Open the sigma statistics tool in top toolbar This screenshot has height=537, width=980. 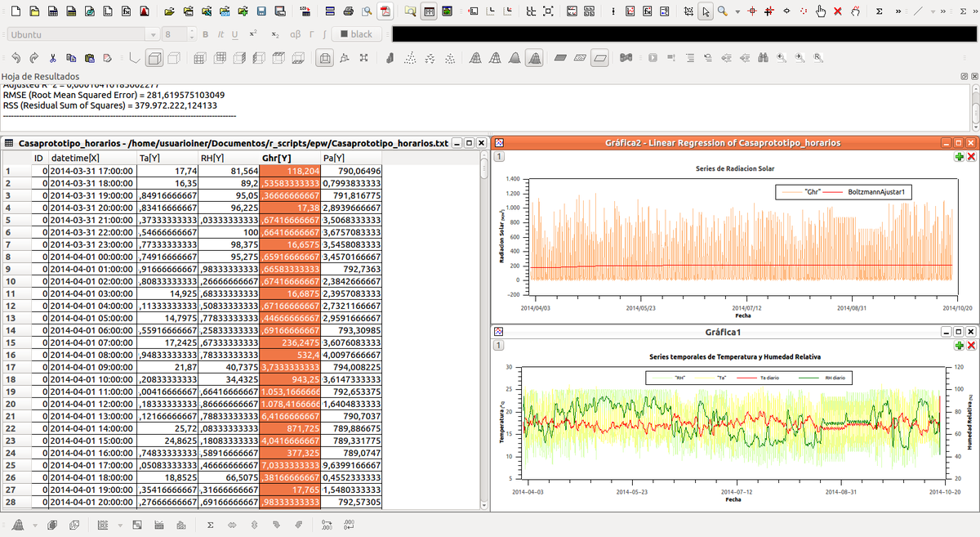point(879,12)
